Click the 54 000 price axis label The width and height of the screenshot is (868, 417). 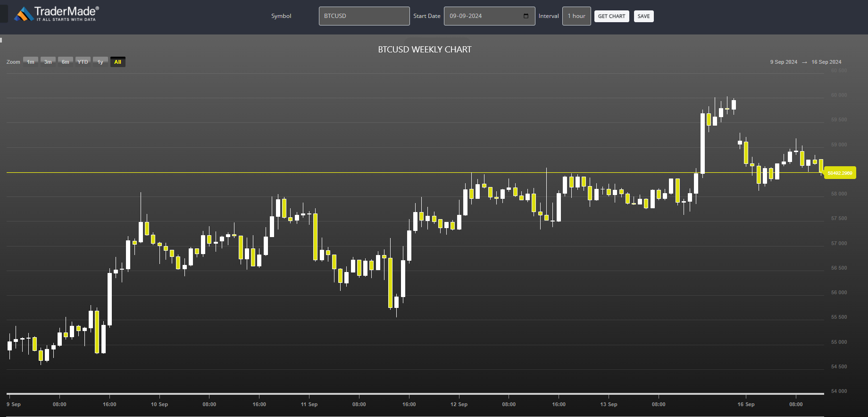pos(839,391)
